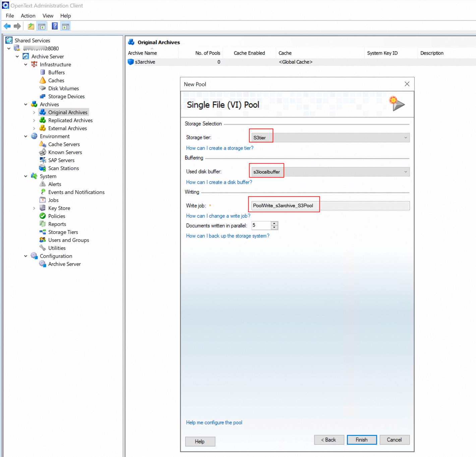The width and height of the screenshot is (476, 457).
Task: Click the Back button in the dialog
Action: click(329, 440)
